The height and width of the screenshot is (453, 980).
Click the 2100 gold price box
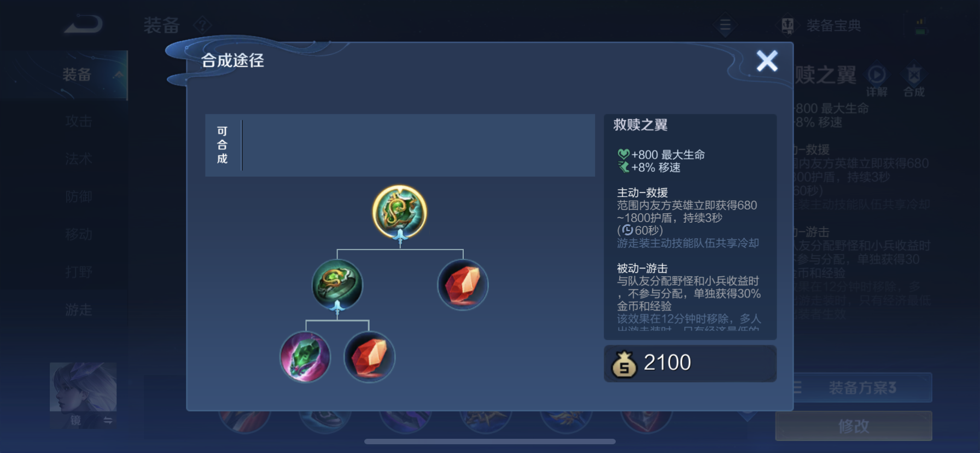click(690, 363)
